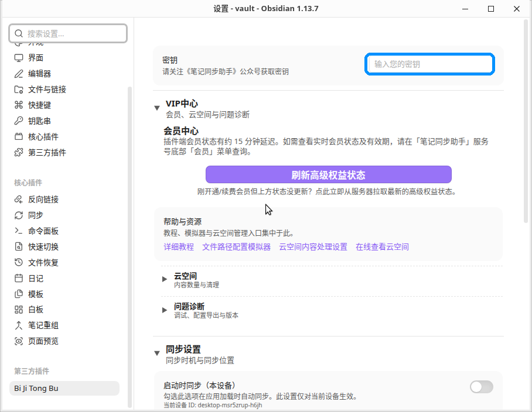Click the 页面预览 scan icon

tap(19, 341)
